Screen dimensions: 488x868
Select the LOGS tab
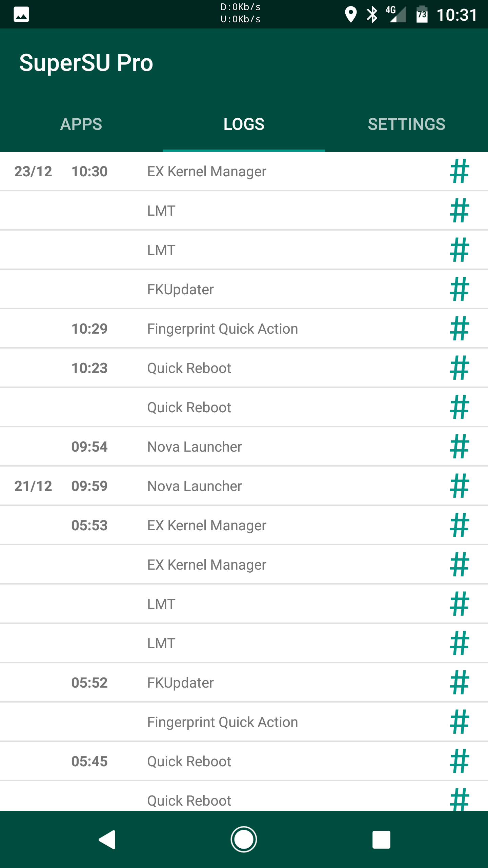[244, 124]
